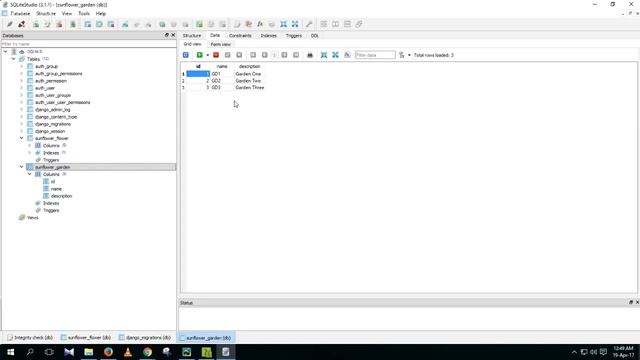The height and width of the screenshot is (360, 640).
Task: Launch Firefox from the taskbar
Action: pos(108,352)
